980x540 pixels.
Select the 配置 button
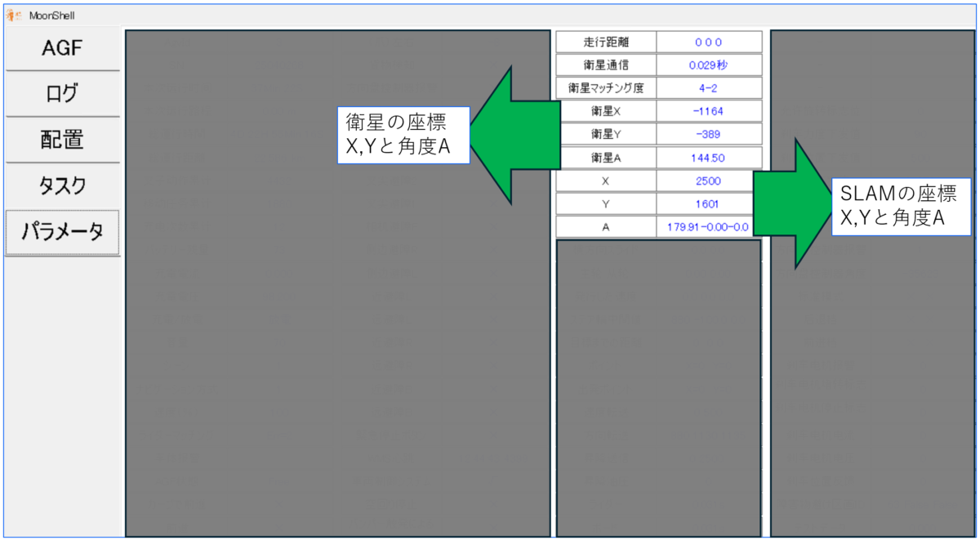(x=63, y=140)
